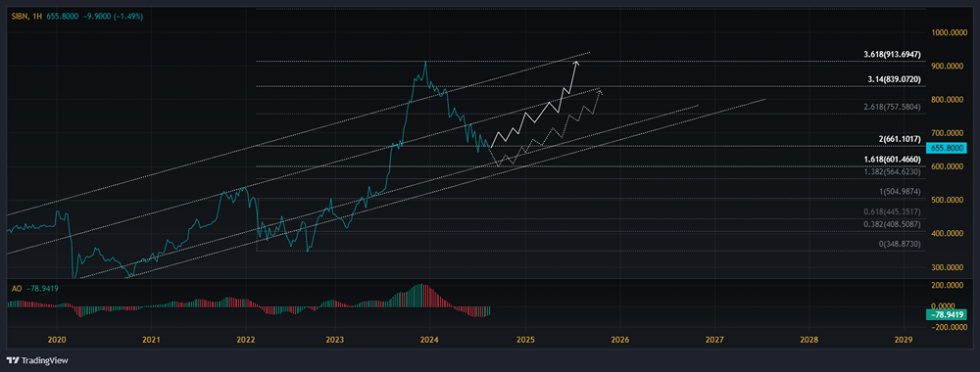Select the 2(661.1017) Fibonacci label
The width and height of the screenshot is (980, 372).
899,140
